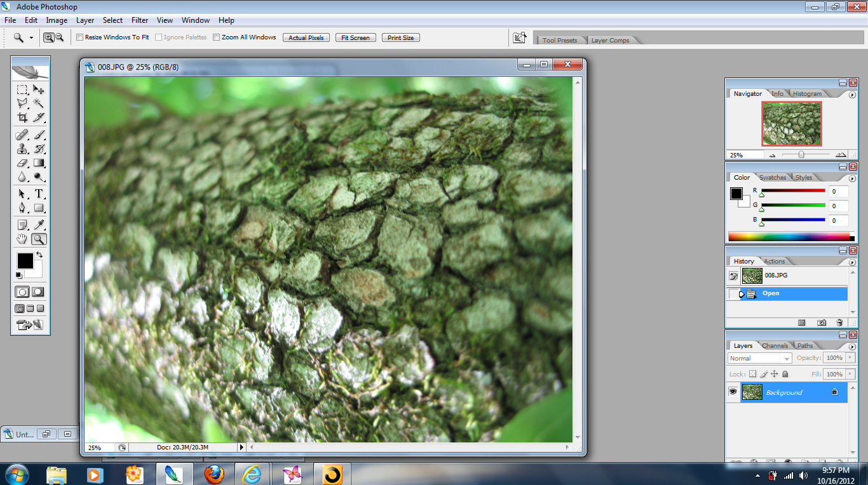Click the Fit Screen button
The width and height of the screenshot is (868, 485).
pyautogui.click(x=355, y=37)
